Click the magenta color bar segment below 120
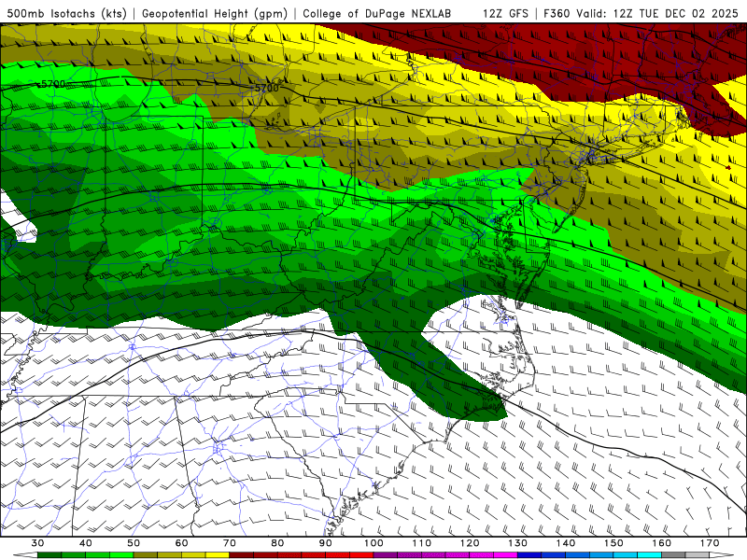The height and width of the screenshot is (560, 747). (x=482, y=555)
